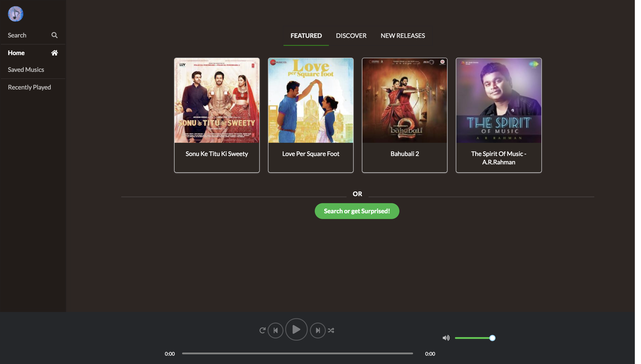Click the Search or get Surprised! button
Screen dimensions: 641x364
click(x=357, y=211)
